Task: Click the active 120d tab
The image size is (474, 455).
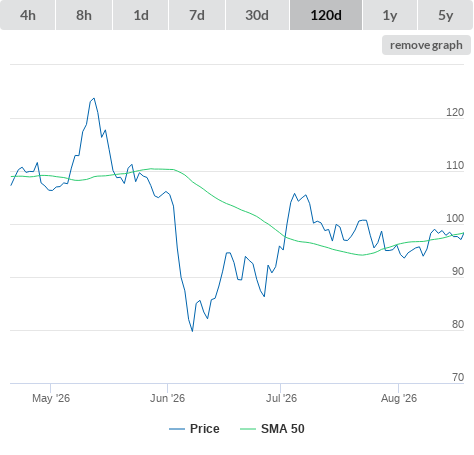Action: [326, 15]
